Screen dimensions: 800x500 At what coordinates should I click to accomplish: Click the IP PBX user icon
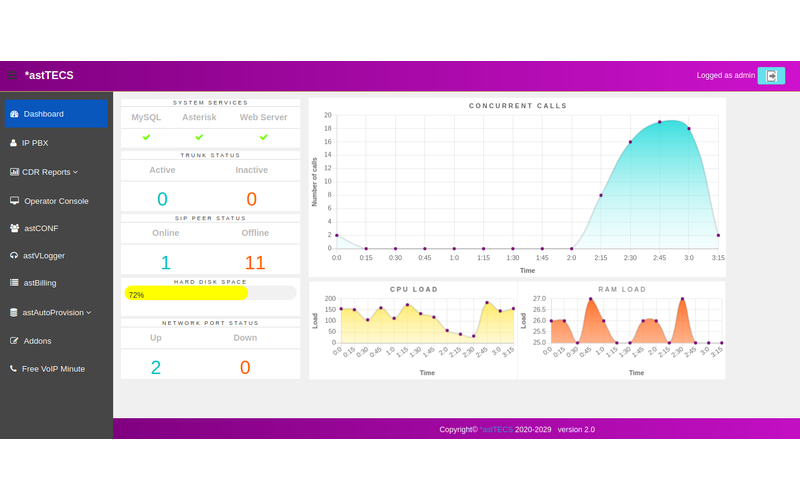(14, 143)
